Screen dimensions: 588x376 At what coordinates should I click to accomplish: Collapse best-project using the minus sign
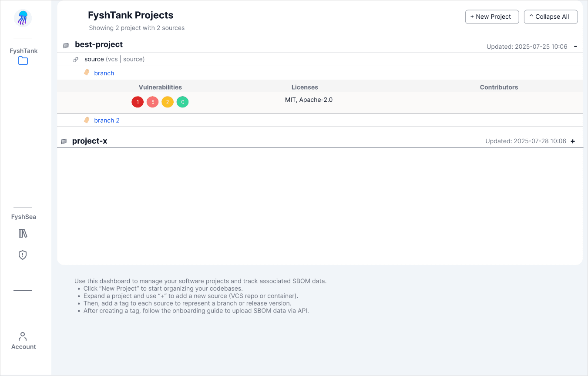coord(575,46)
